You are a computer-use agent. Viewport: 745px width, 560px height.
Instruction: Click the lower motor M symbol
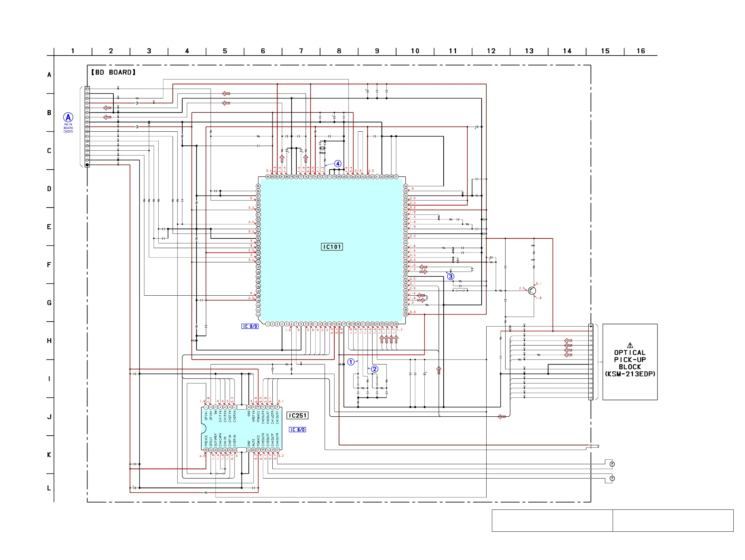click(612, 478)
